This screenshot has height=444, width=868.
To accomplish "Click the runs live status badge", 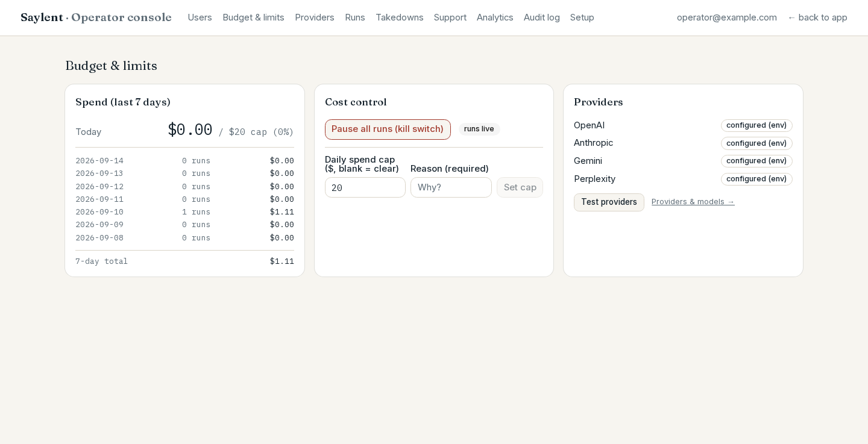I will tap(479, 129).
